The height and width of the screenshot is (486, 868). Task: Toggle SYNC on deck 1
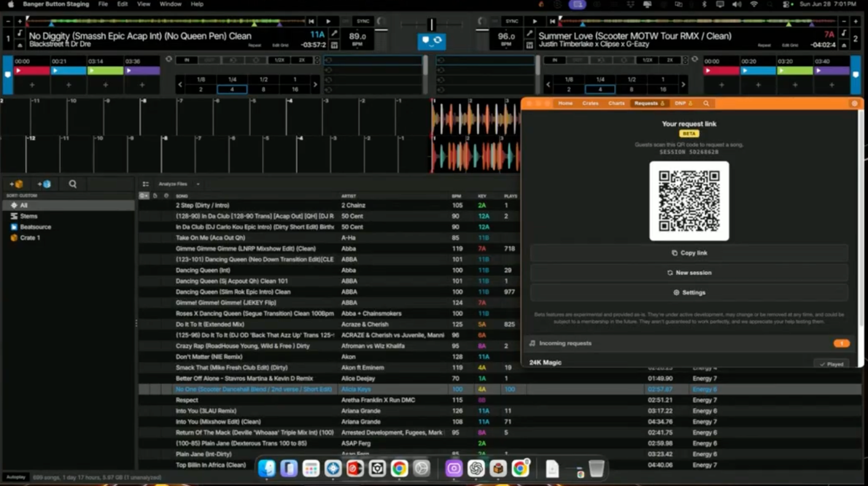(363, 21)
